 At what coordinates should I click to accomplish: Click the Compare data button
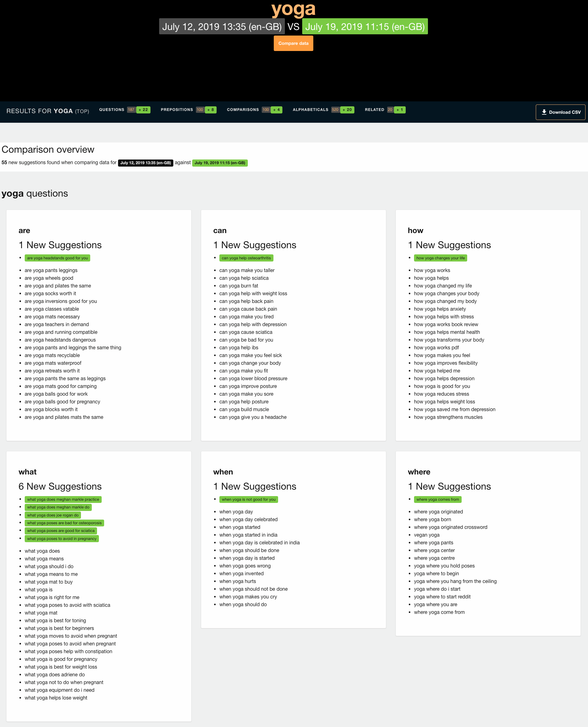[x=293, y=43]
